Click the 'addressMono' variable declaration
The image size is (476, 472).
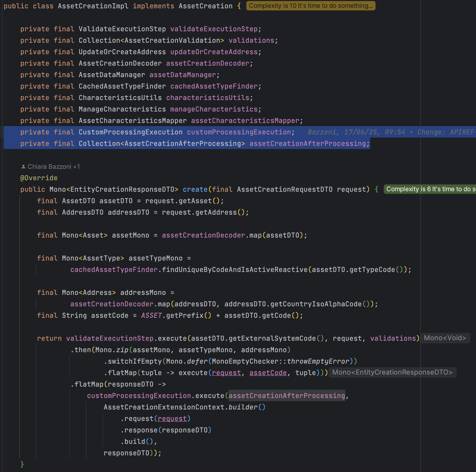[x=143, y=293]
